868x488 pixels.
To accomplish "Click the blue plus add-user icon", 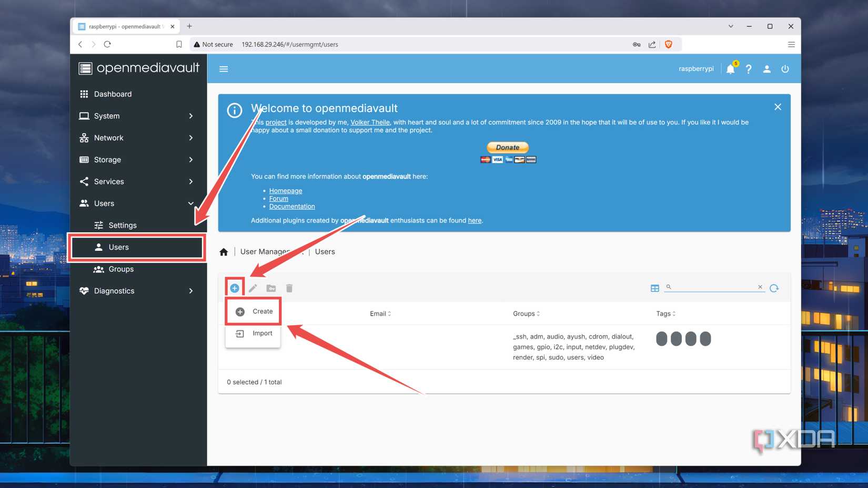I will tap(235, 288).
